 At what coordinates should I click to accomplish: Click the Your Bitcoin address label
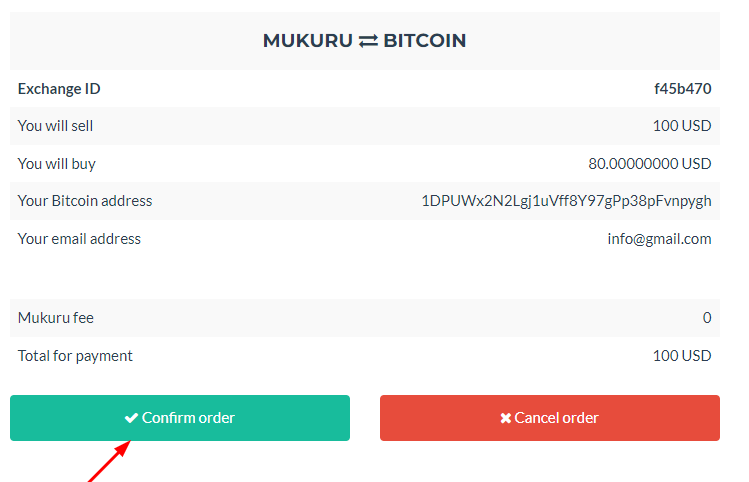85,201
